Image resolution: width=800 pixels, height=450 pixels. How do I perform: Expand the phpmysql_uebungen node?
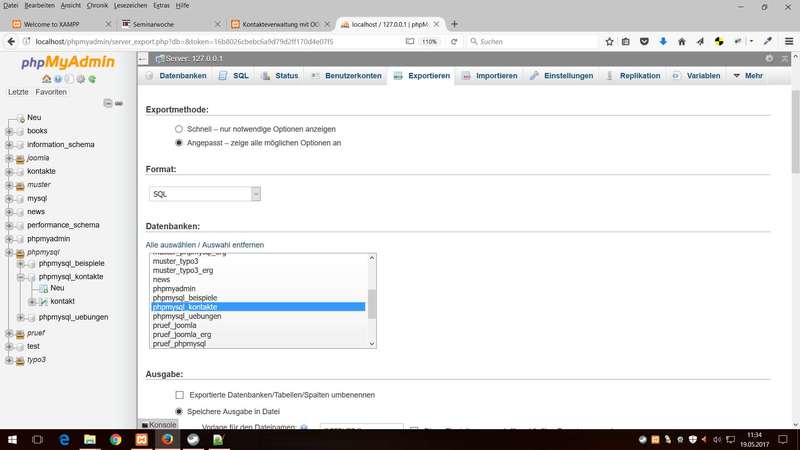(x=20, y=317)
